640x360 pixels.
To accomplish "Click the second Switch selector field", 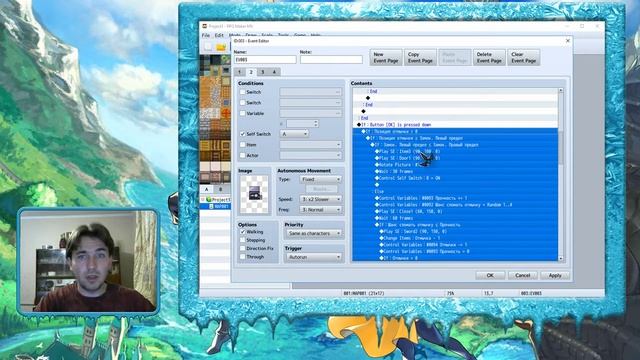I will point(311,103).
